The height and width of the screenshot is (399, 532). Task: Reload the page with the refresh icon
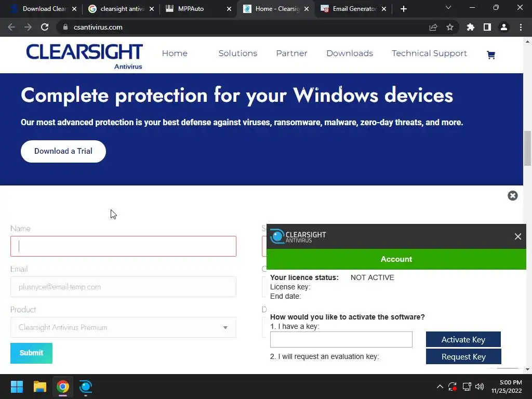point(45,27)
